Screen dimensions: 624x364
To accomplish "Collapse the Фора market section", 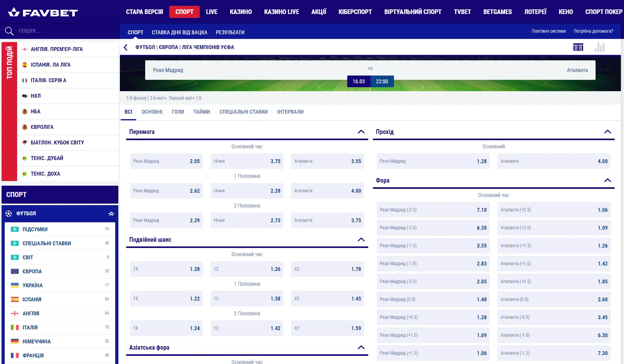I will [x=607, y=181].
